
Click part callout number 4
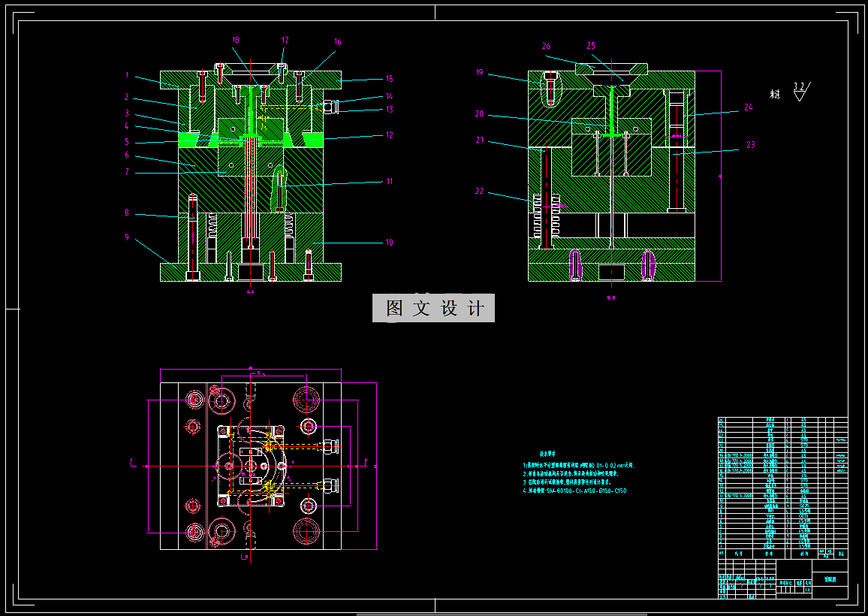[127, 126]
